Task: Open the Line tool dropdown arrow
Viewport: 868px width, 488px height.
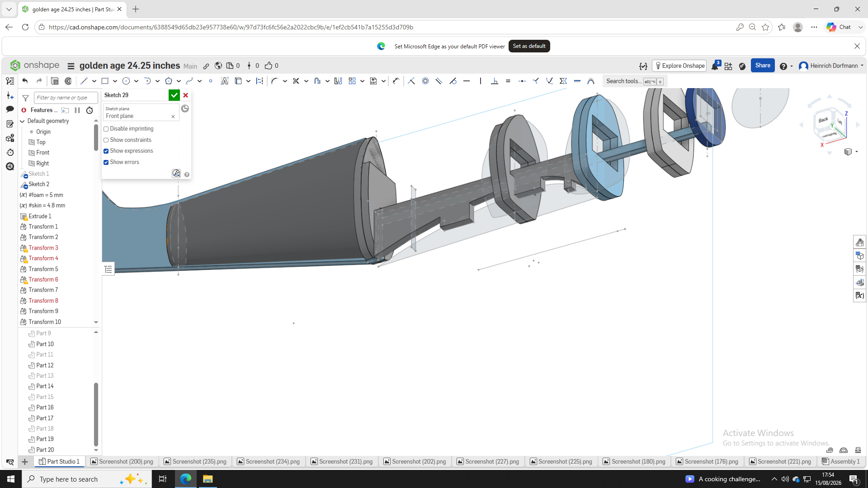Action: pos(94,81)
